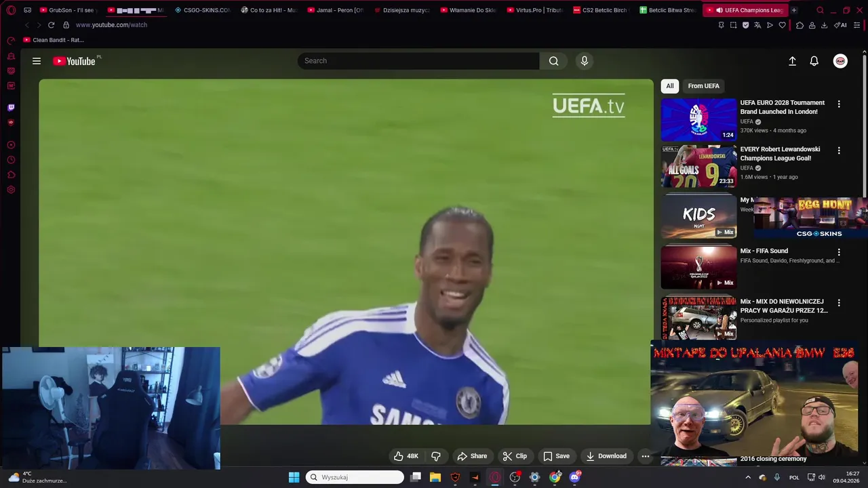Select the All filter chip

670,86
